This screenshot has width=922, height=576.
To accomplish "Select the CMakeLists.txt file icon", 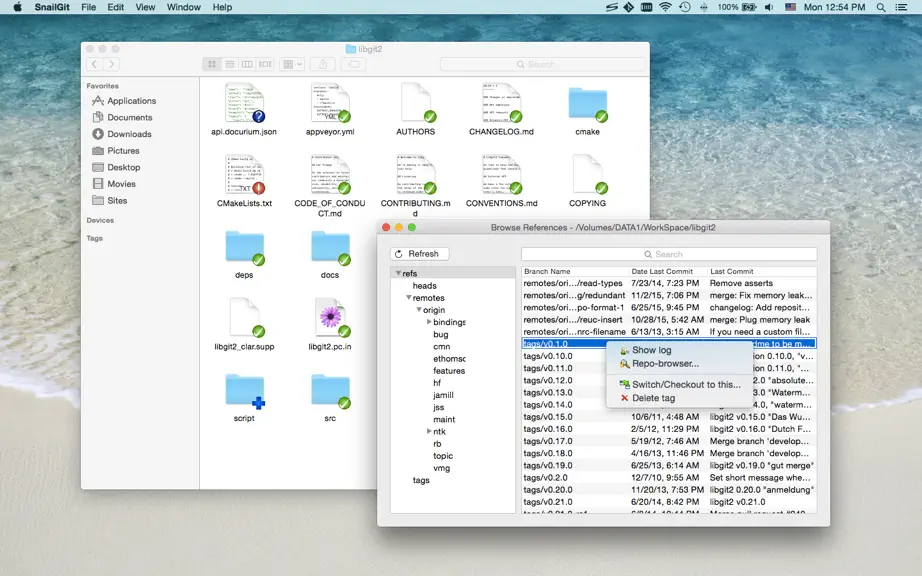I will pos(245,174).
